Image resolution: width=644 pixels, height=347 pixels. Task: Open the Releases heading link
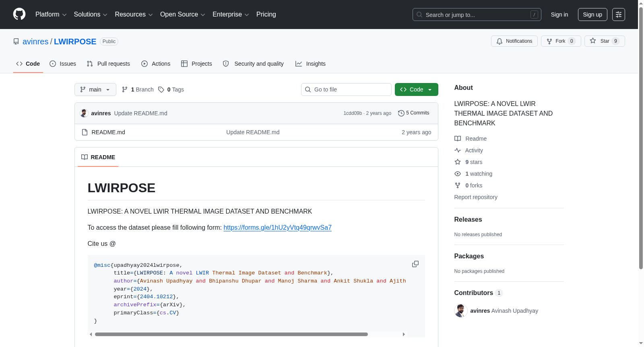coord(468,220)
